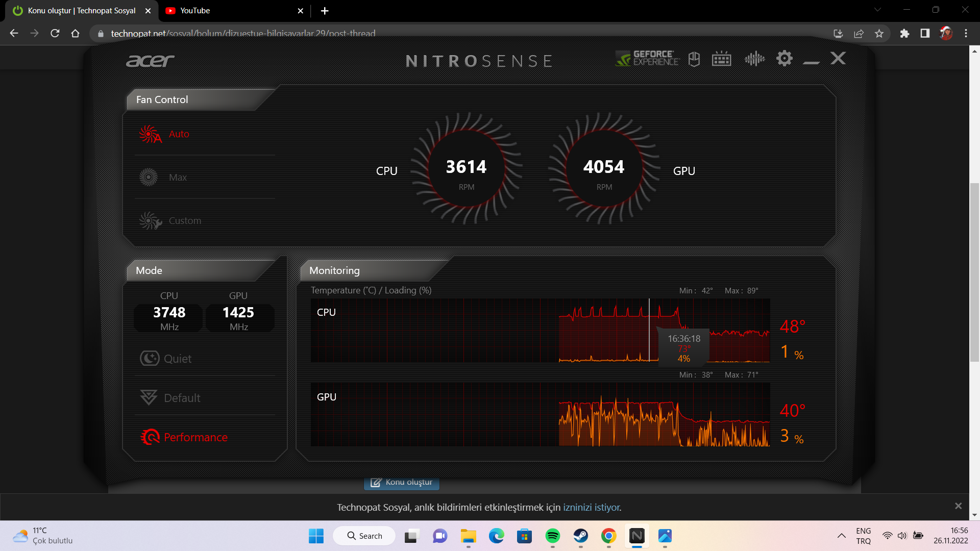Open NitroSense settings gear
Image resolution: width=980 pixels, height=551 pixels.
(x=784, y=59)
